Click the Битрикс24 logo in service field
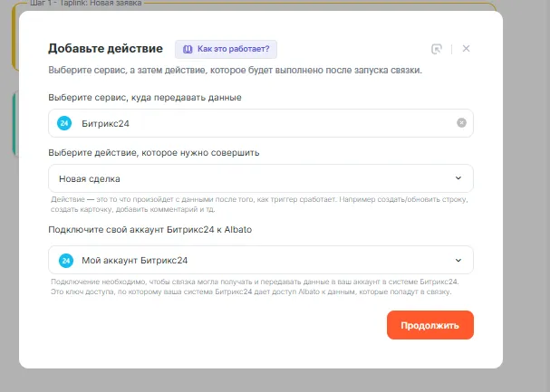This screenshot has width=550, height=392. pyautogui.click(x=65, y=123)
